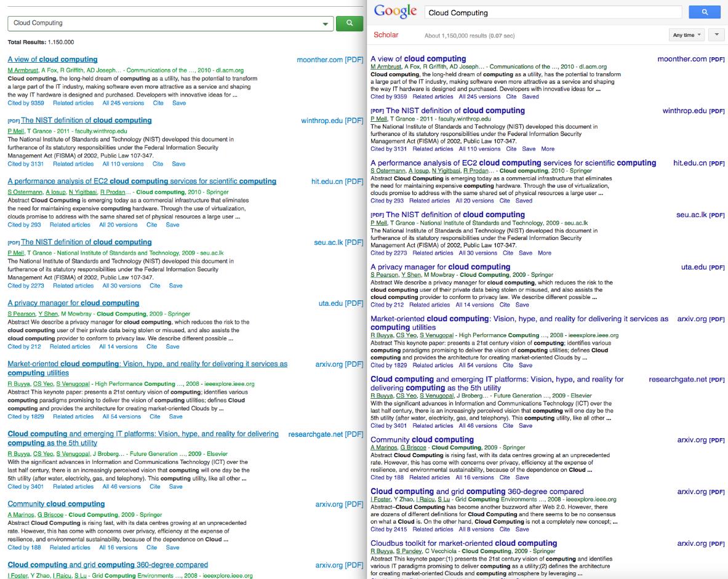Open the Scholar link under Google logo
728x579 pixels.
(x=386, y=35)
